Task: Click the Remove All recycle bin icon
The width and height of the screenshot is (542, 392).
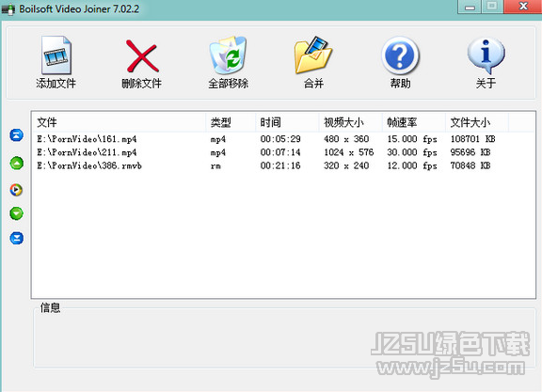Action: click(228, 55)
